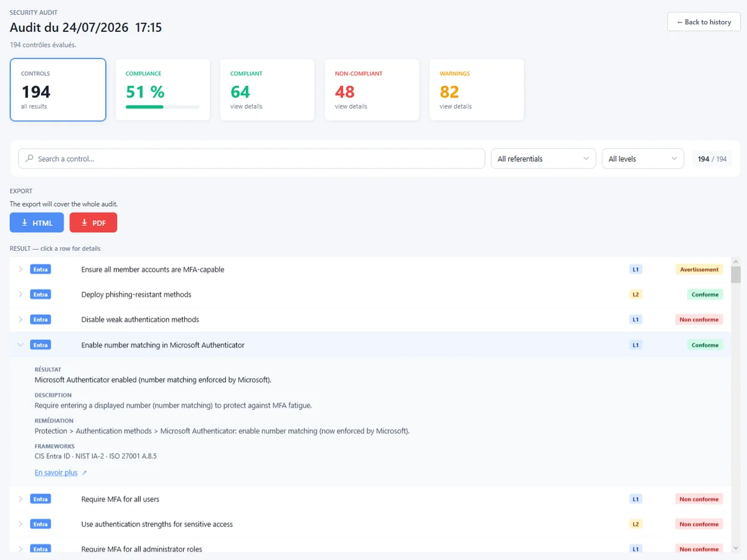
Task: Click Conforme badge on number matching row
Action: pyautogui.click(x=705, y=345)
